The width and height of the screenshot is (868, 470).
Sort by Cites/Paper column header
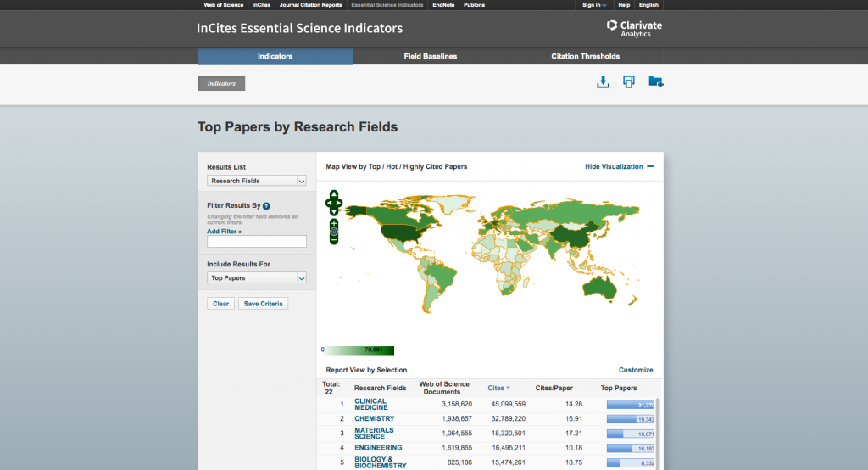(x=554, y=388)
